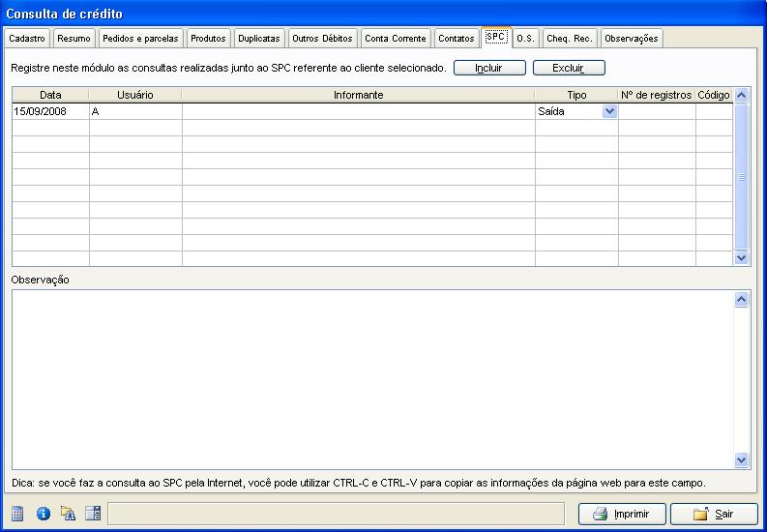Click the Usuário cell containing A
This screenshot has height=532, width=767.
(135, 111)
